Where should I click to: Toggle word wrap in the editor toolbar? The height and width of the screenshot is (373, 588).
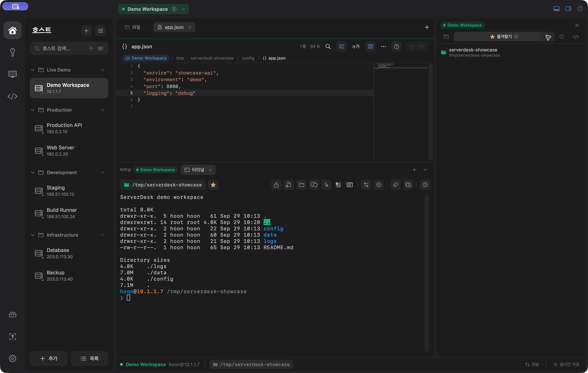[x=341, y=46]
